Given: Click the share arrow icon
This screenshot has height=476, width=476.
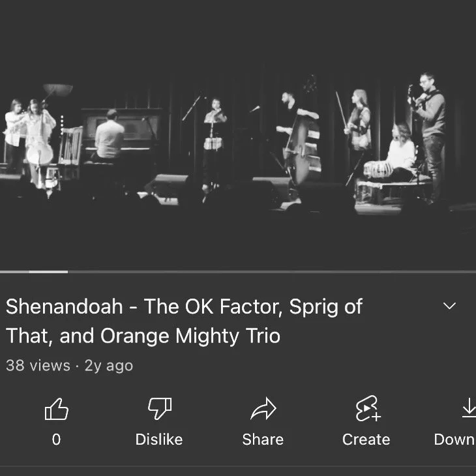Looking at the screenshot, I should tap(263, 409).
